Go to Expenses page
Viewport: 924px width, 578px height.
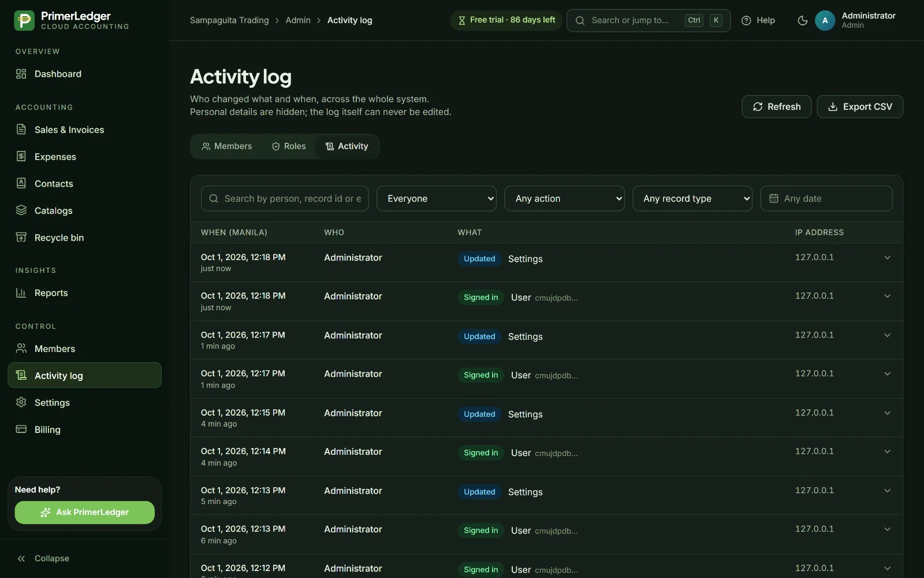pos(84,157)
